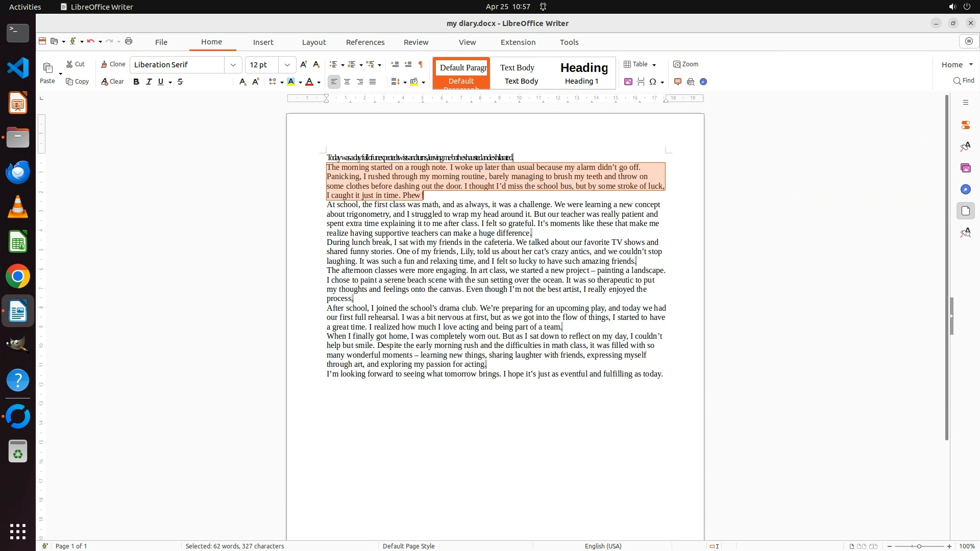Image resolution: width=980 pixels, height=551 pixels.
Task: Toggle strikethrough formatting
Action: point(180,82)
